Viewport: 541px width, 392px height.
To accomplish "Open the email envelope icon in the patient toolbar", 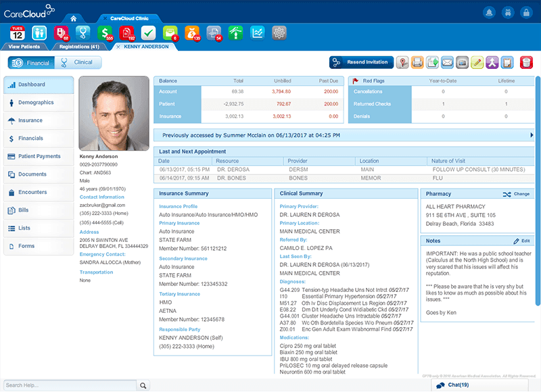I will pyautogui.click(x=447, y=62).
